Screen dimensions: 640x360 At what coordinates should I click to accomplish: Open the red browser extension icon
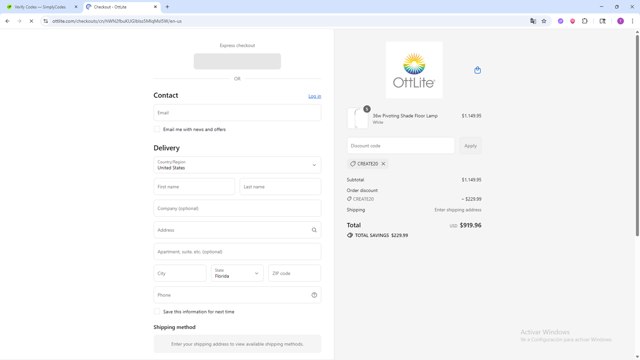(x=572, y=21)
